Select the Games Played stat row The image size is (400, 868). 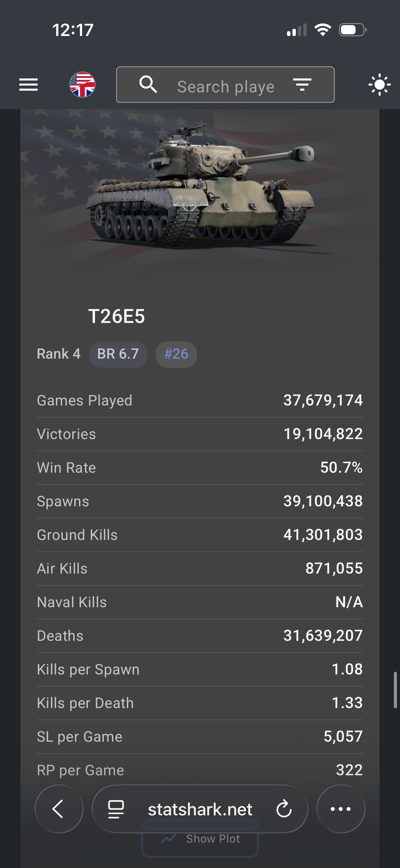point(200,400)
